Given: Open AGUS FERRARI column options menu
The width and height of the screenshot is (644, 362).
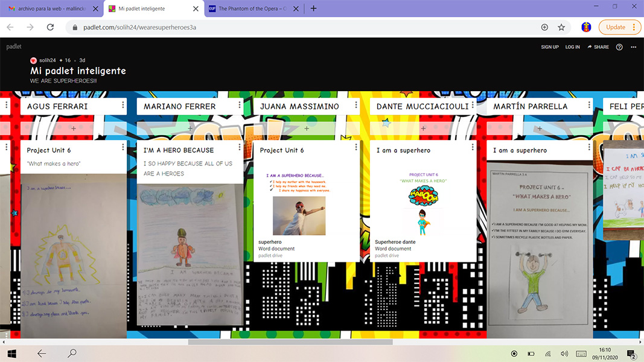Looking at the screenshot, I should 123,105.
